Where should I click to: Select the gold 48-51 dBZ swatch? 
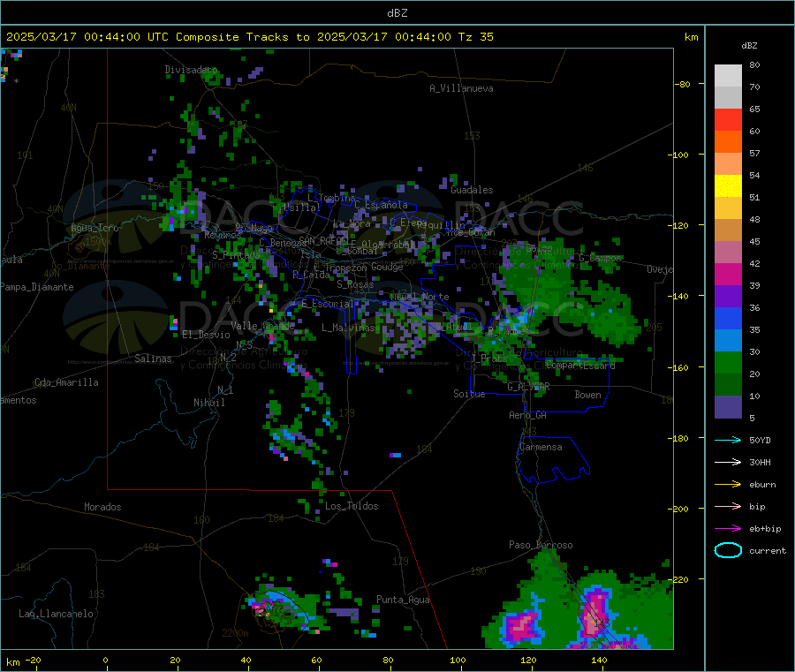pyautogui.click(x=728, y=208)
